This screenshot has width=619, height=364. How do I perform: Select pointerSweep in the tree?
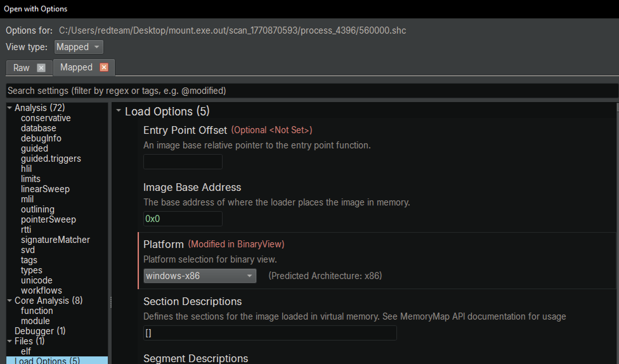(48, 219)
